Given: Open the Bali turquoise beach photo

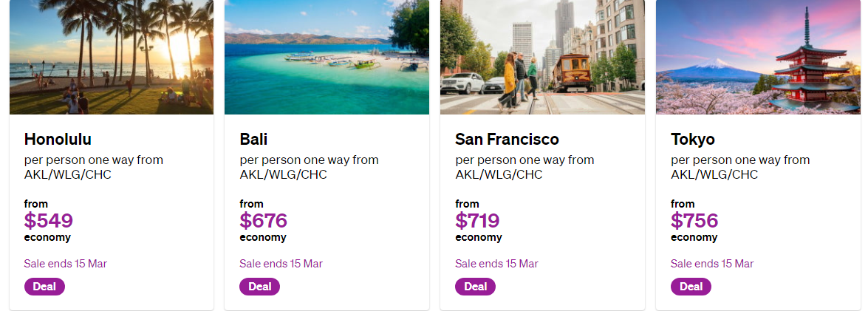Looking at the screenshot, I should pyautogui.click(x=327, y=57).
